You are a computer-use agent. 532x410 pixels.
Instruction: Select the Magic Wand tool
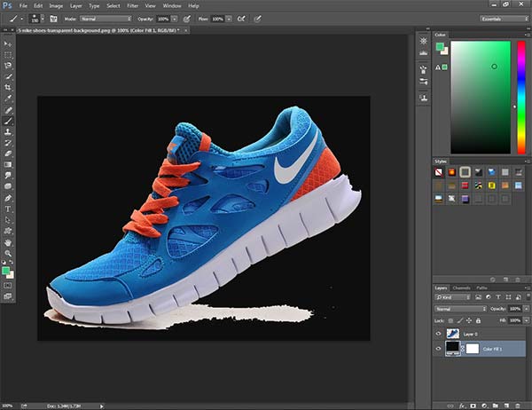point(7,76)
